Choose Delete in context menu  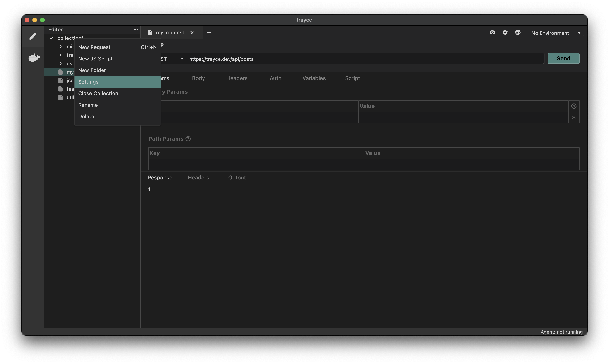pyautogui.click(x=117, y=117)
